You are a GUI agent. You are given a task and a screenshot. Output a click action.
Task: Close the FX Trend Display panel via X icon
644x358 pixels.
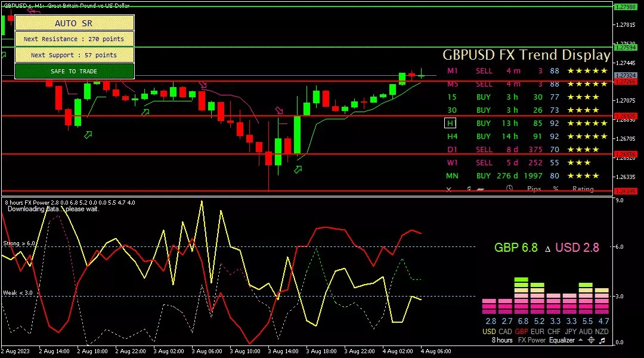coord(449,189)
